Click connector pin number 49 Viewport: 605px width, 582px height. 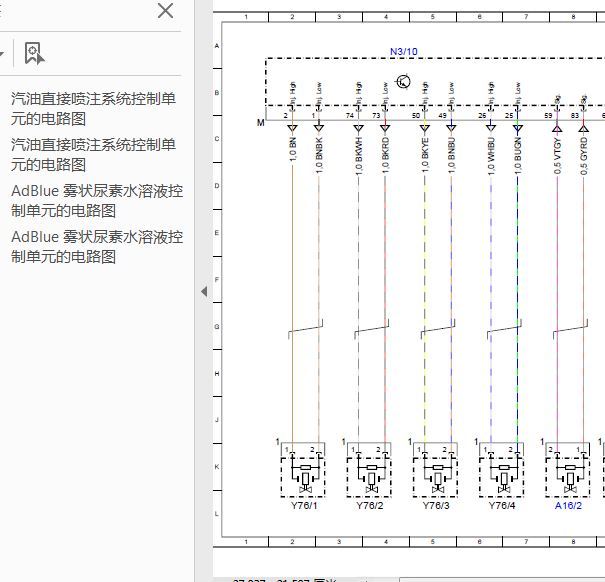click(x=442, y=115)
